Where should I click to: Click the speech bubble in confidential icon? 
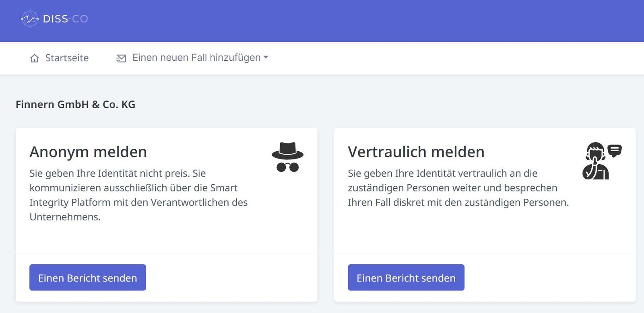(x=615, y=150)
